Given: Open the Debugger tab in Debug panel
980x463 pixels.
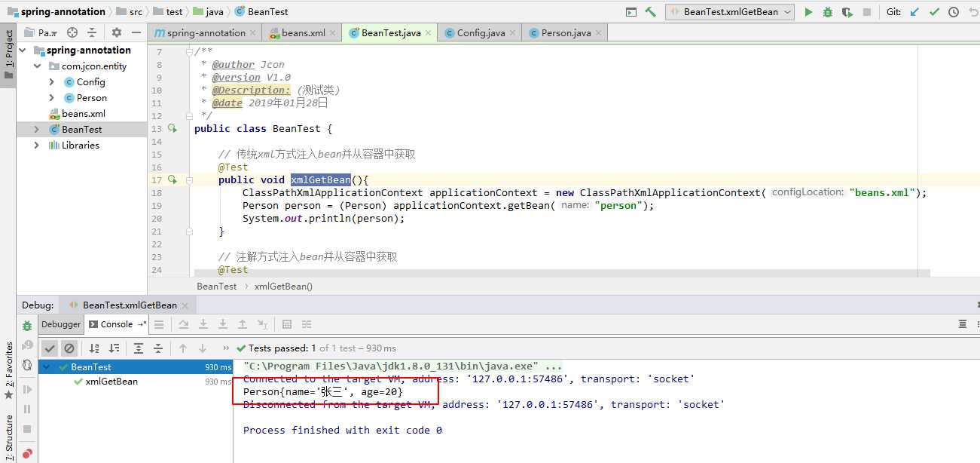Looking at the screenshot, I should 61,324.
